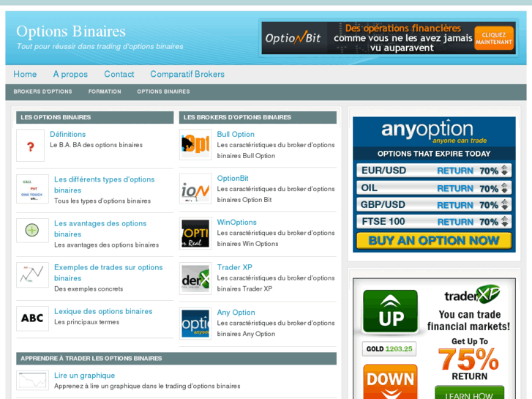Open Les avantages des options binaires link
Screen dimensions: 532x399
tap(100, 229)
